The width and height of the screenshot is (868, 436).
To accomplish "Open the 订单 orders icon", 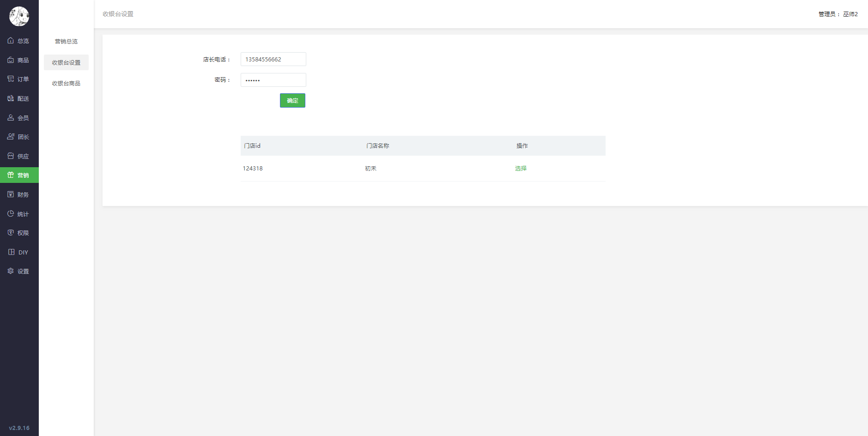I will tap(11, 79).
